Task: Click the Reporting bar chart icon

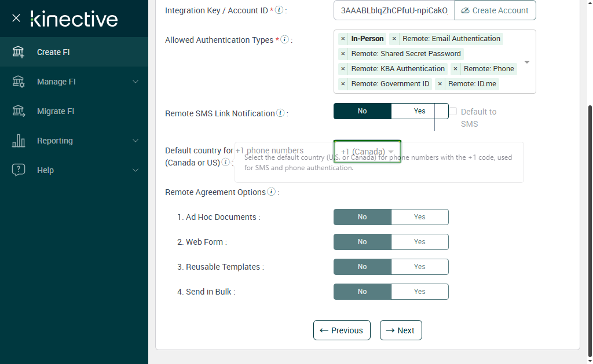Action: 19,141
